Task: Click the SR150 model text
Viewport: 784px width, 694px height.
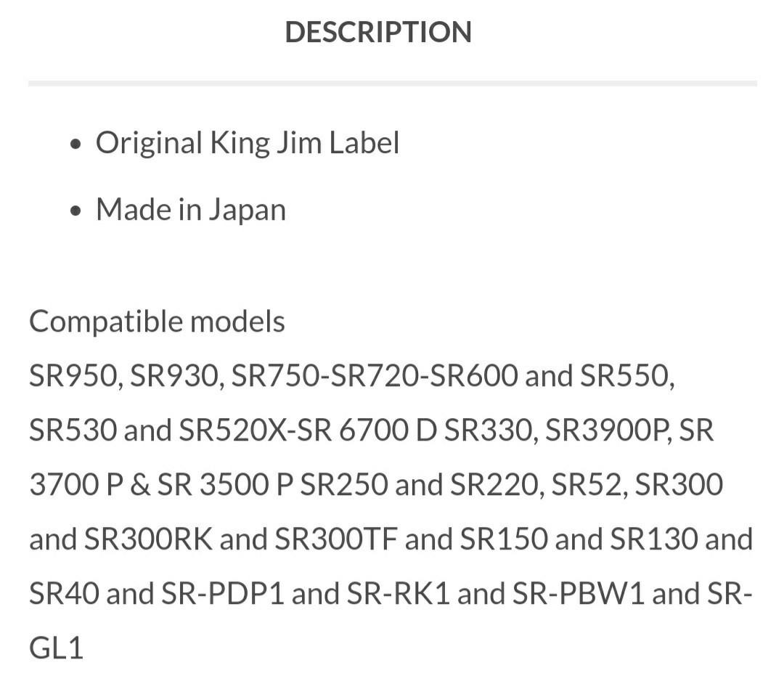Action: (505, 539)
